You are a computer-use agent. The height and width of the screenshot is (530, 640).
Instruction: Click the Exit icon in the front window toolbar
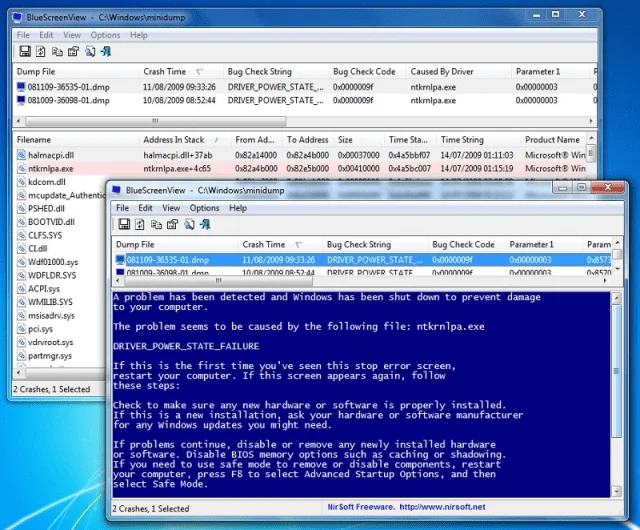point(205,226)
